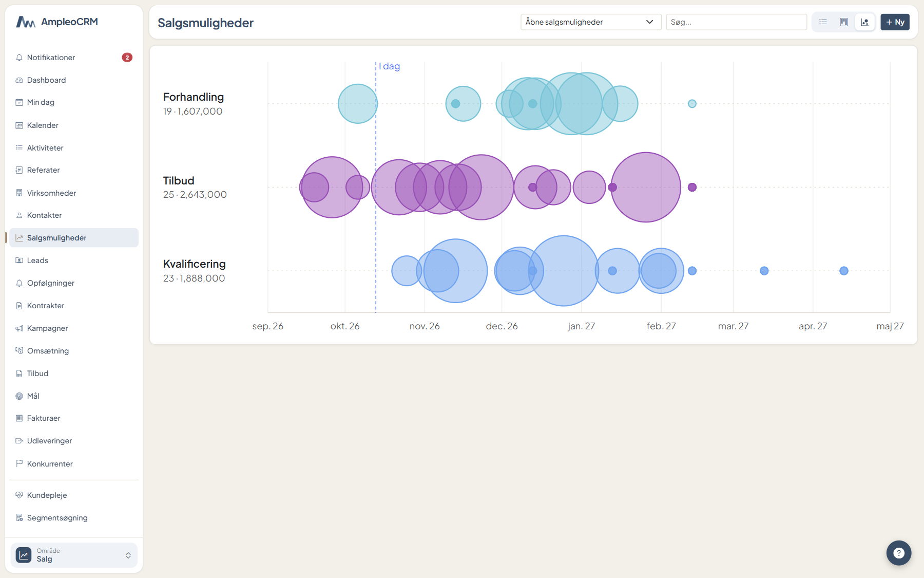Click the Udleveringer icon

tap(20, 441)
